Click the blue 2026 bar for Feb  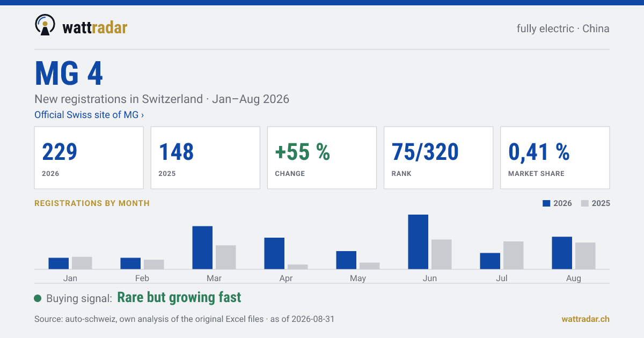(130, 263)
